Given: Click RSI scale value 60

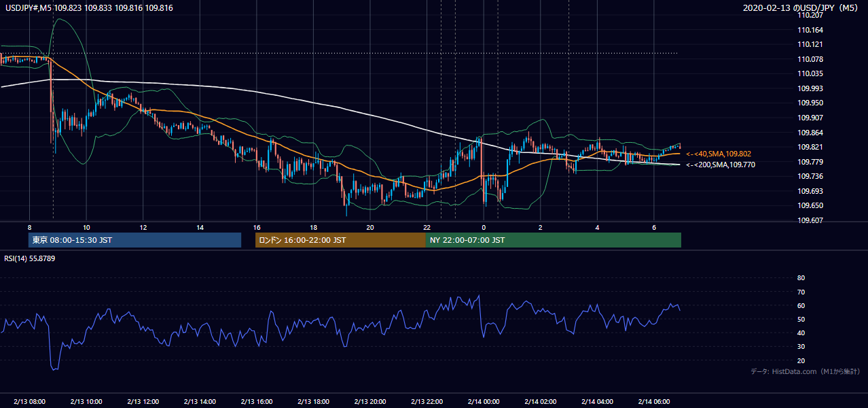Looking at the screenshot, I should [801, 305].
